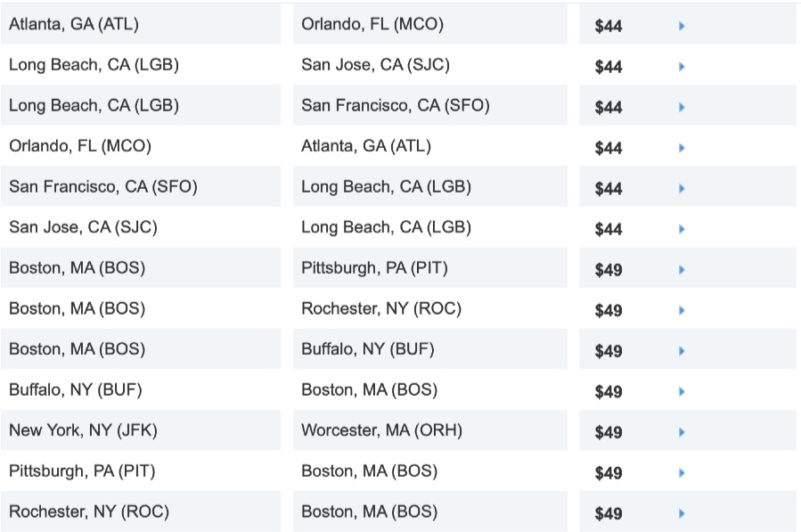This screenshot has height=532, width=801.
Task: Select $44 price for Orlando to Atlanta
Action: coord(609,148)
